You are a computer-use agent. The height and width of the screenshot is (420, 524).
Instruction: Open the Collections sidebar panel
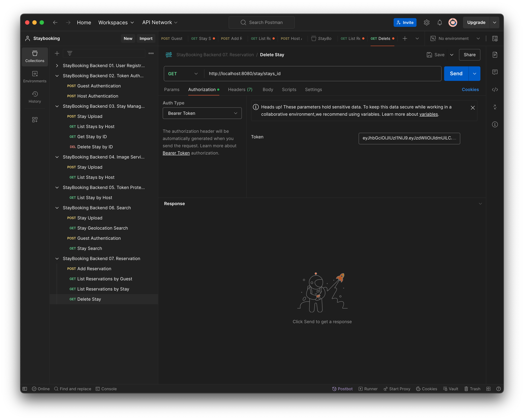click(35, 57)
